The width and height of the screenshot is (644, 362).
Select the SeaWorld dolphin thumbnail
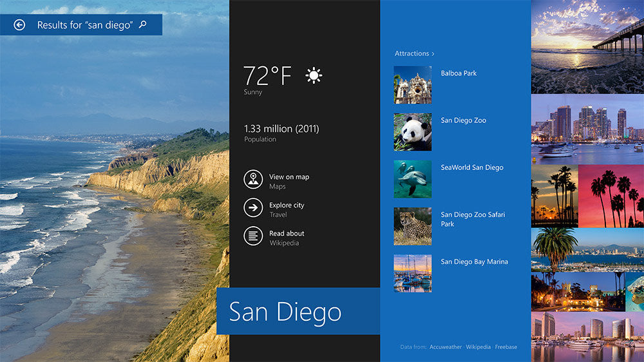coord(412,179)
